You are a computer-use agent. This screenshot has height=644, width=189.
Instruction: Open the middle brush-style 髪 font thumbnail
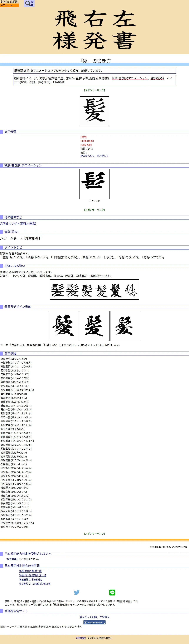tap(95, 326)
